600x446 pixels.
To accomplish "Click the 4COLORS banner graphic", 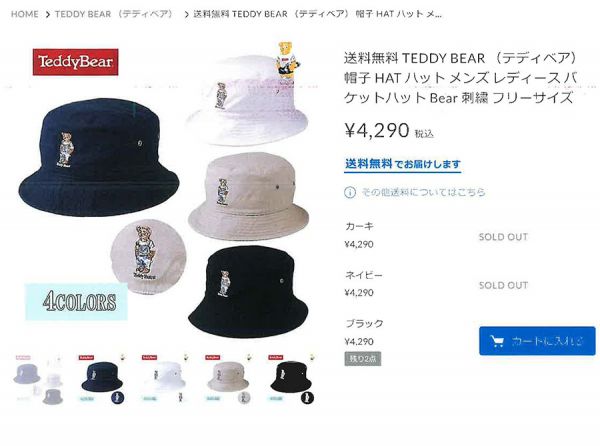I will click(77, 301).
